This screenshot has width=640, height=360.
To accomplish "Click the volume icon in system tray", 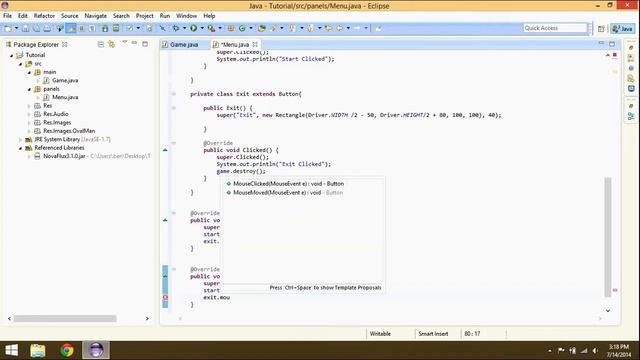I will [596, 351].
